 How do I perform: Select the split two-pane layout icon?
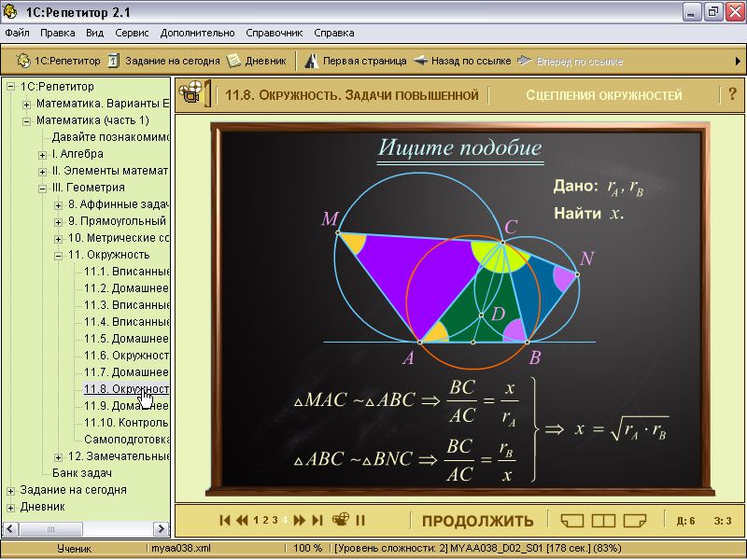pyautogui.click(x=603, y=520)
